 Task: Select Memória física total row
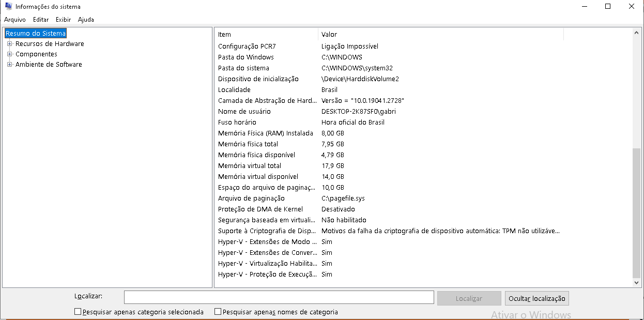click(389, 144)
